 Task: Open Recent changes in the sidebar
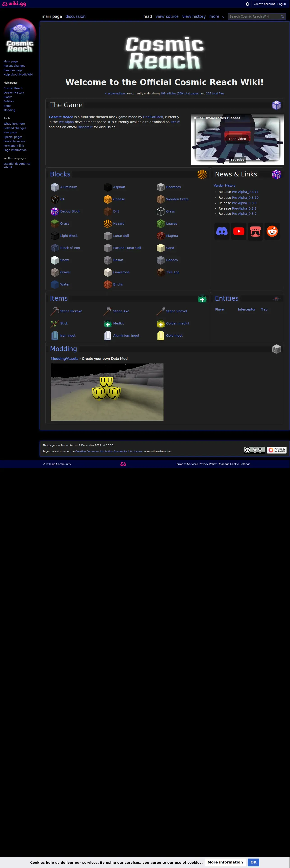click(x=14, y=66)
